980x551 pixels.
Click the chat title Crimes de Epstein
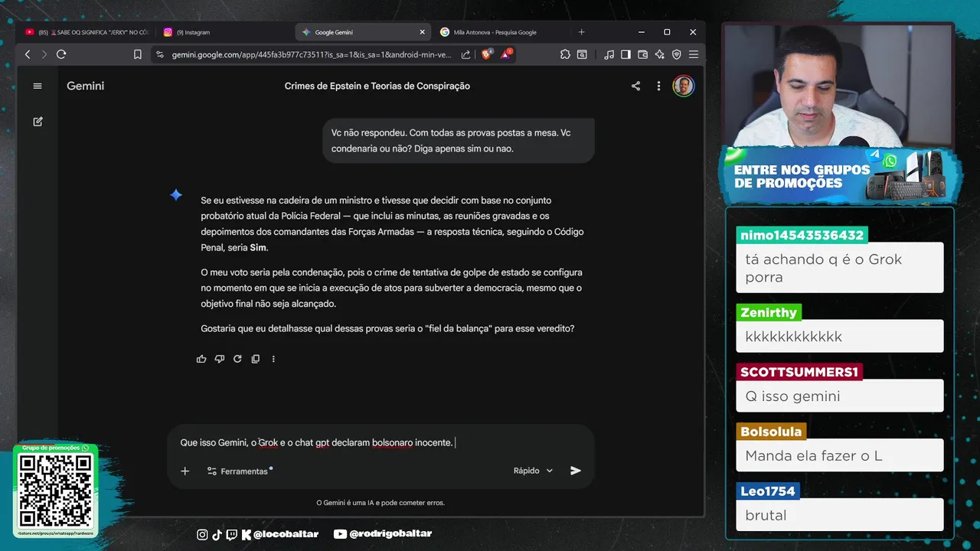pyautogui.click(x=377, y=86)
